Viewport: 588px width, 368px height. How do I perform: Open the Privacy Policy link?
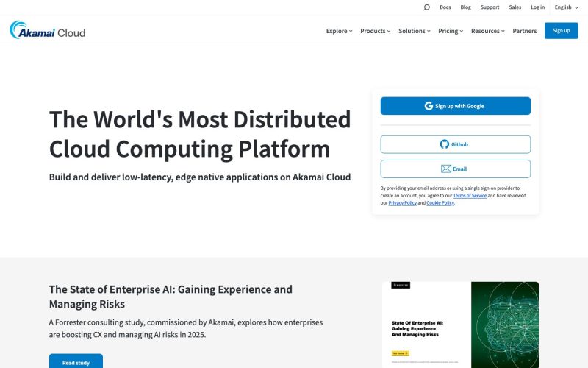[402, 203]
